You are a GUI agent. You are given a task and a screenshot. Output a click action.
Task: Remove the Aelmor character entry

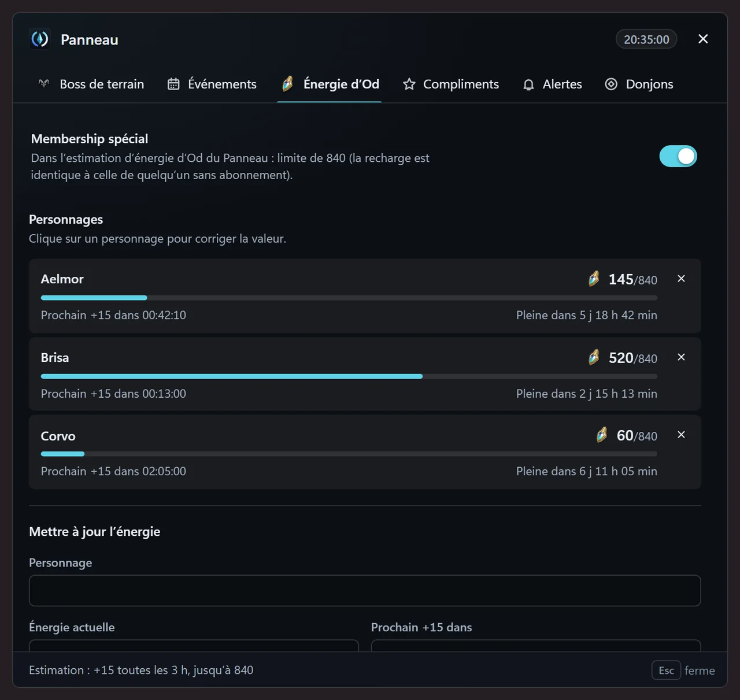tap(682, 279)
